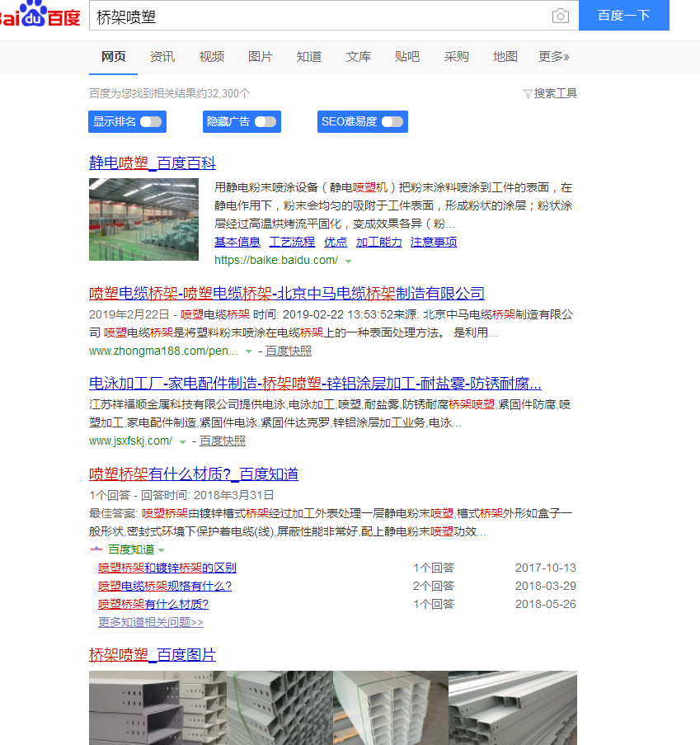
Task: Expand dropdown arrow next to jsxfskj.com URL
Action: click(x=182, y=442)
